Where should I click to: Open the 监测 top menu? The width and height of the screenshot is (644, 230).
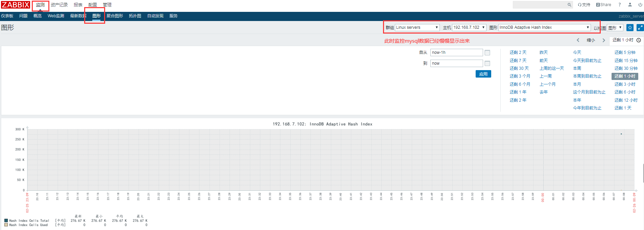click(40, 5)
